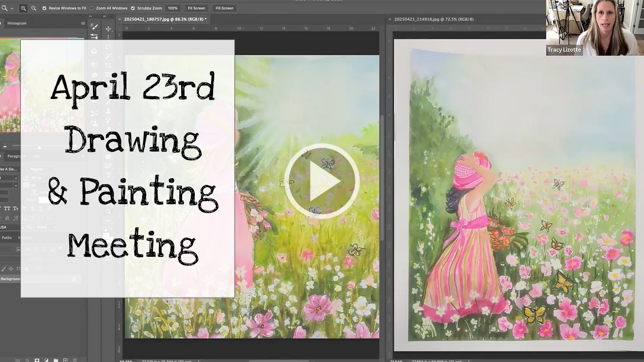Create a new layer group folder
This screenshot has width=644, height=362.
tap(56, 360)
